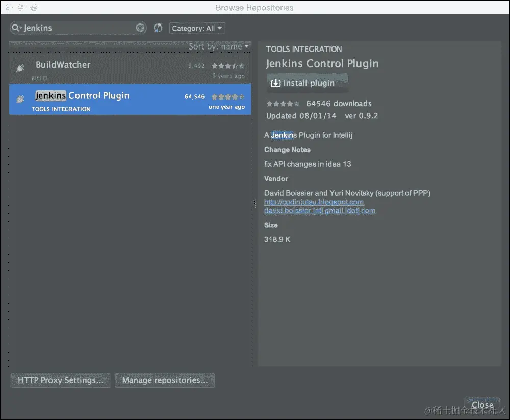Click the david boissier gmail link
Screen dimensions: 510x420
pyautogui.click(x=320, y=211)
